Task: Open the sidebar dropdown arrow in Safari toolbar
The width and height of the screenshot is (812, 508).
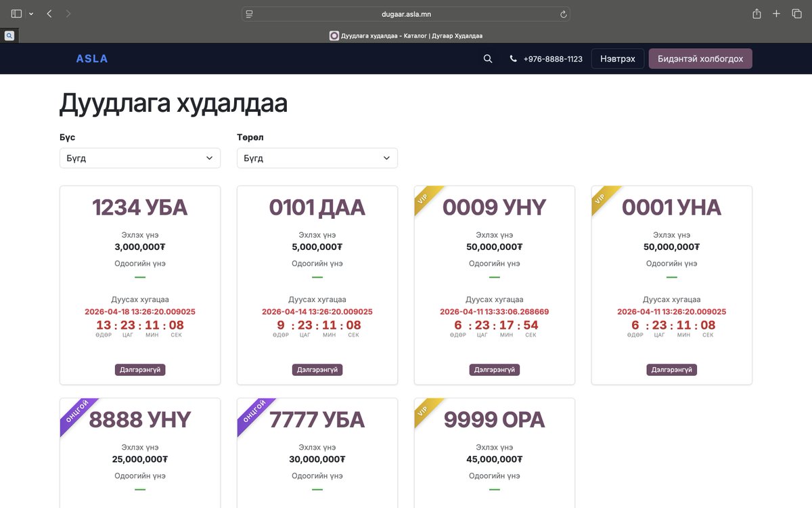Action: pyautogui.click(x=31, y=14)
